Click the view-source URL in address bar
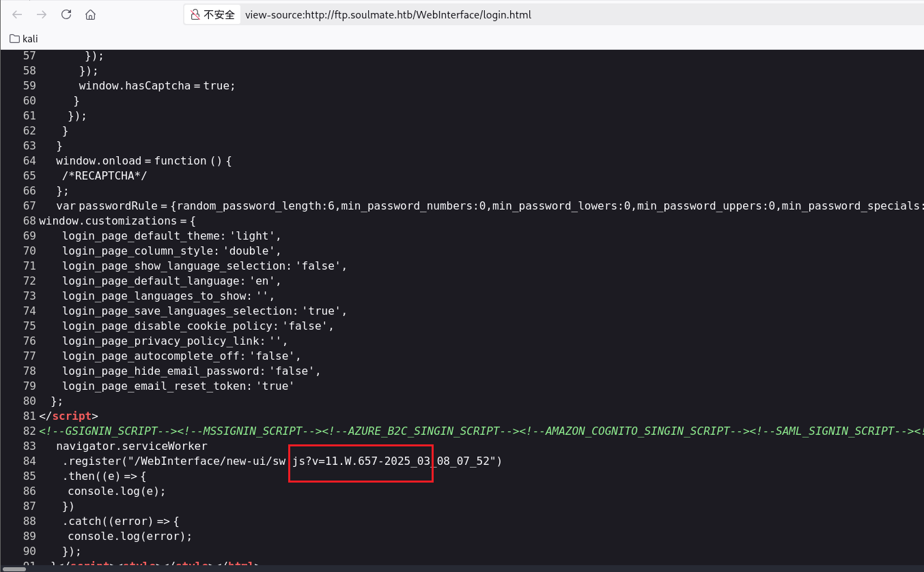The height and width of the screenshot is (572, 924). pyautogui.click(x=388, y=14)
